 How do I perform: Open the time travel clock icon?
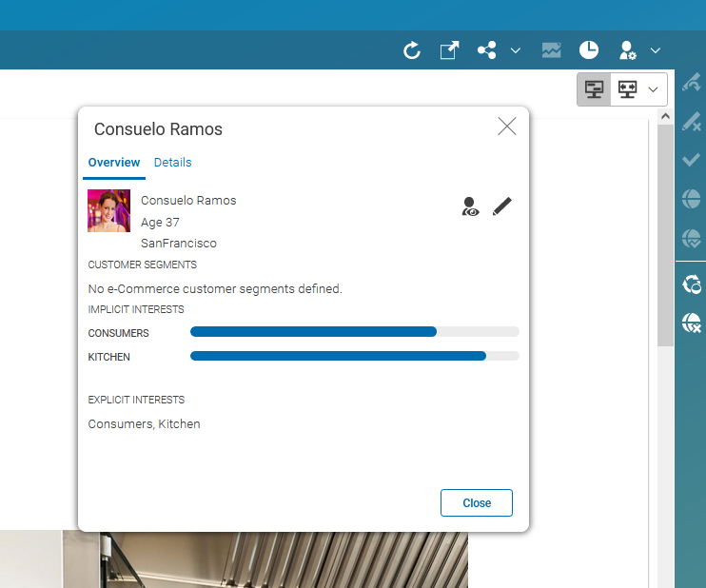click(x=588, y=50)
